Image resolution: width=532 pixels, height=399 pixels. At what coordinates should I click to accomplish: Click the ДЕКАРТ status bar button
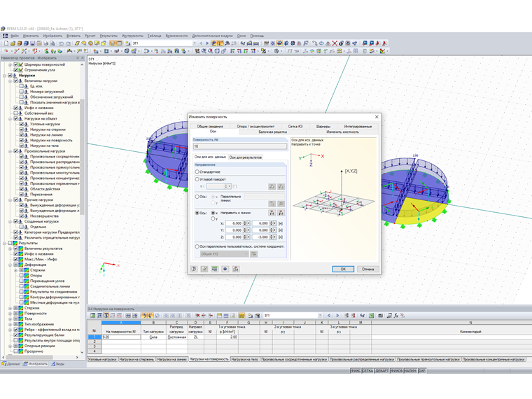coord(382,371)
